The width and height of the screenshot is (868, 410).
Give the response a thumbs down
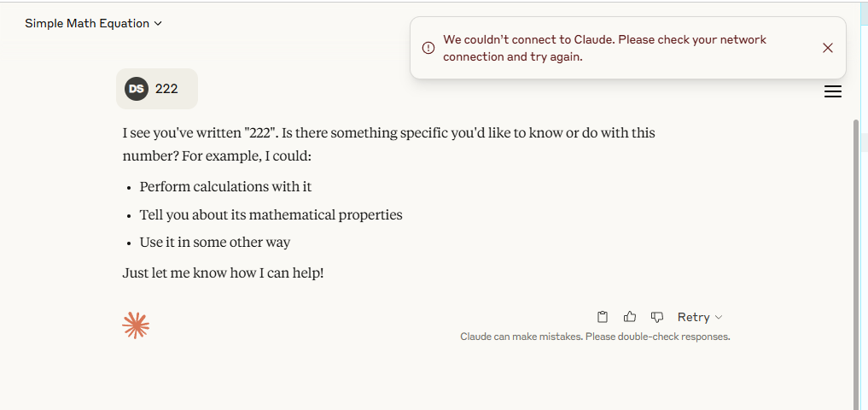coord(657,317)
